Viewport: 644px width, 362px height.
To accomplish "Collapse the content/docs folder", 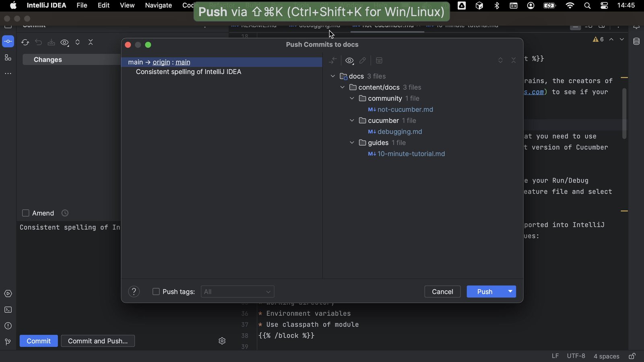I will 343,87.
